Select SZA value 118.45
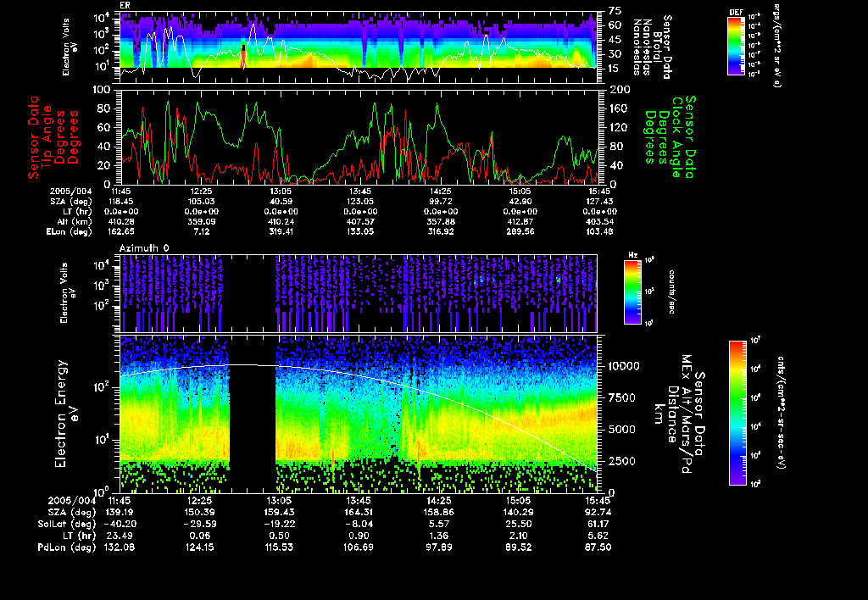 (120, 202)
